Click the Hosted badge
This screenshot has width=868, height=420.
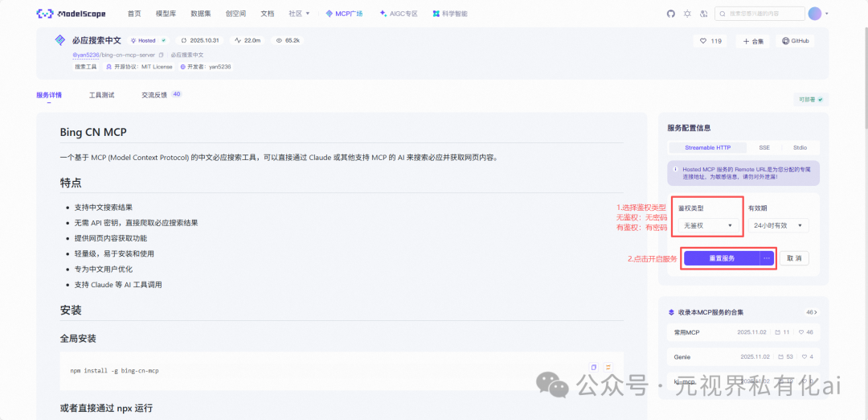(147, 40)
